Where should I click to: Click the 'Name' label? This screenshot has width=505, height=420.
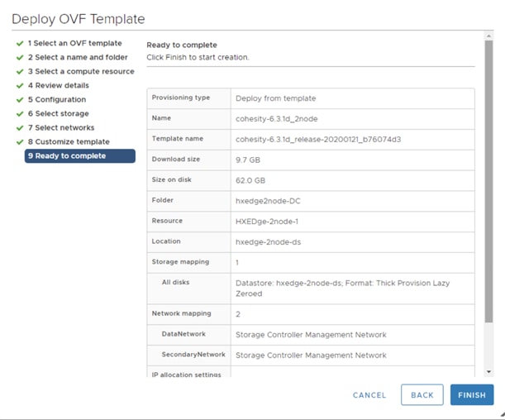(x=161, y=118)
